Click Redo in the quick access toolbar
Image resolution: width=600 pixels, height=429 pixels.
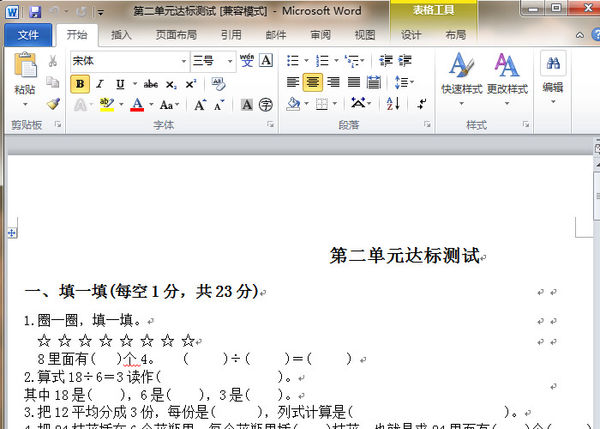point(81,12)
